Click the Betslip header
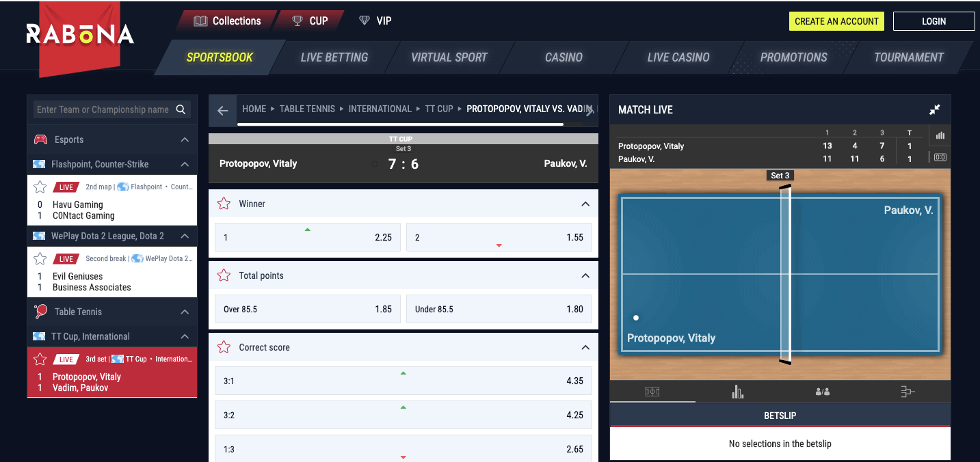This screenshot has width=980, height=462. coord(780,415)
